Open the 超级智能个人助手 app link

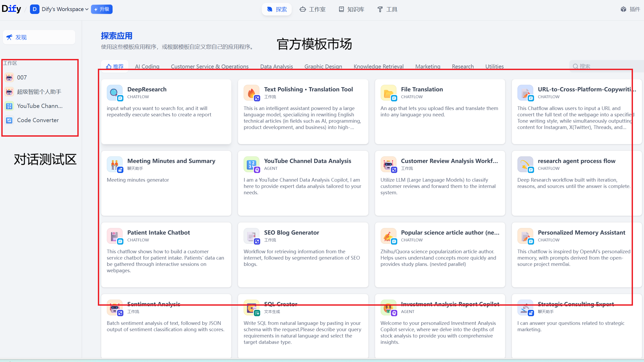click(39, 91)
